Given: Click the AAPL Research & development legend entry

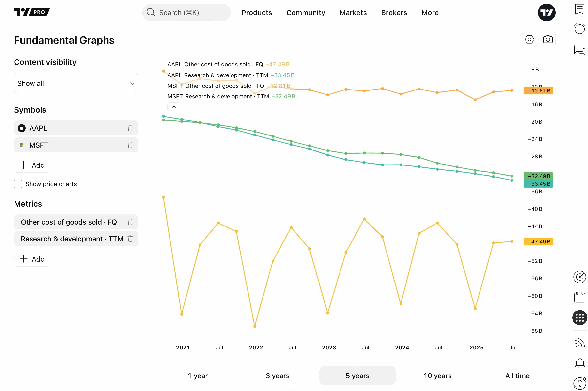Looking at the screenshot, I should point(231,75).
